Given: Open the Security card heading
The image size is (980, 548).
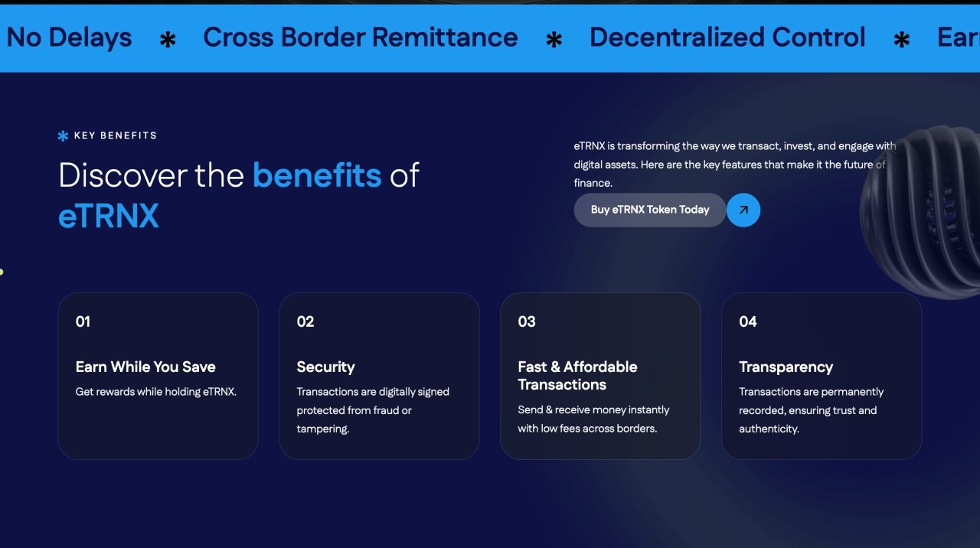Looking at the screenshot, I should [325, 367].
